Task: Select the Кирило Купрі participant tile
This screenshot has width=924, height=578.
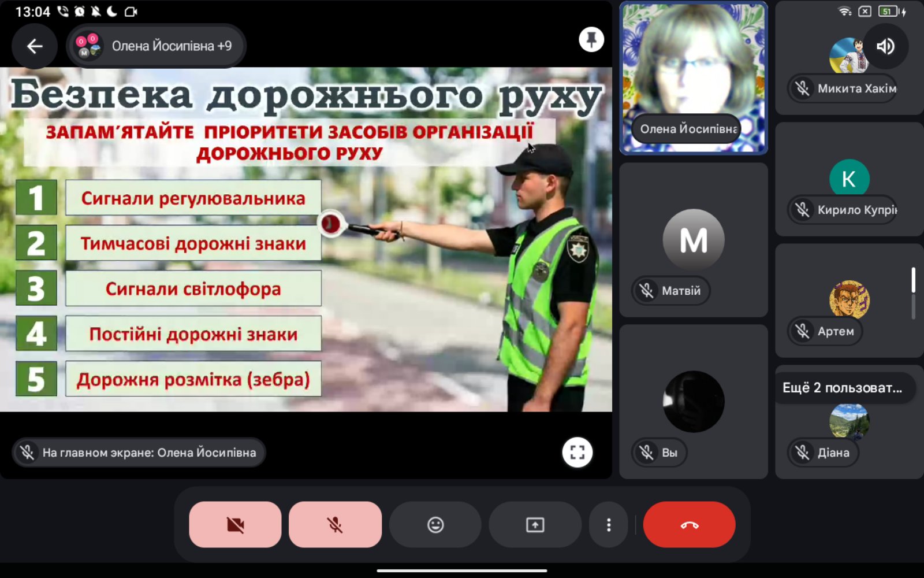Action: 850,179
